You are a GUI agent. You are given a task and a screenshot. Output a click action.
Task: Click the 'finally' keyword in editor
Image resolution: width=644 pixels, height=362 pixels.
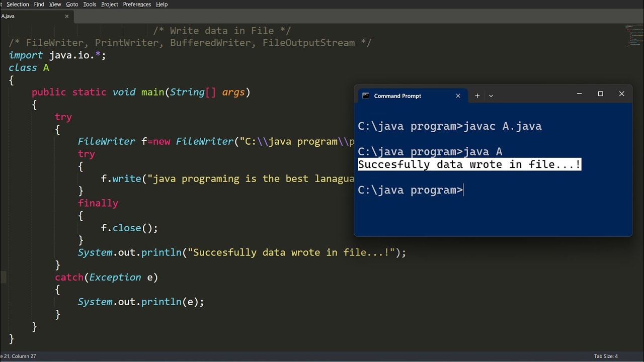[x=98, y=203]
